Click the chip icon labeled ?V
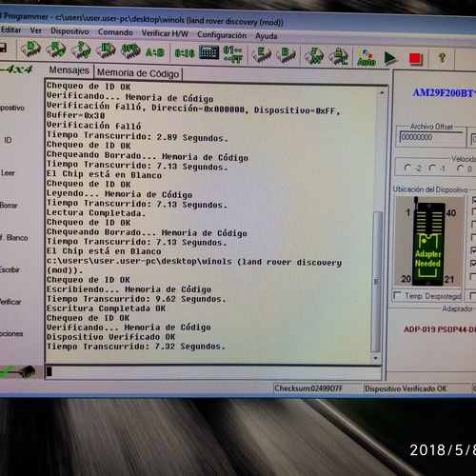The width and height of the screenshot is (476, 476). coord(81,50)
